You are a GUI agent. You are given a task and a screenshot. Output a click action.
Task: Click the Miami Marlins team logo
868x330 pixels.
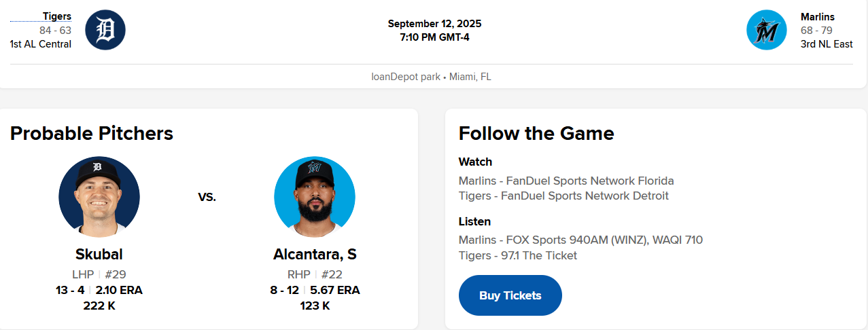click(x=766, y=30)
